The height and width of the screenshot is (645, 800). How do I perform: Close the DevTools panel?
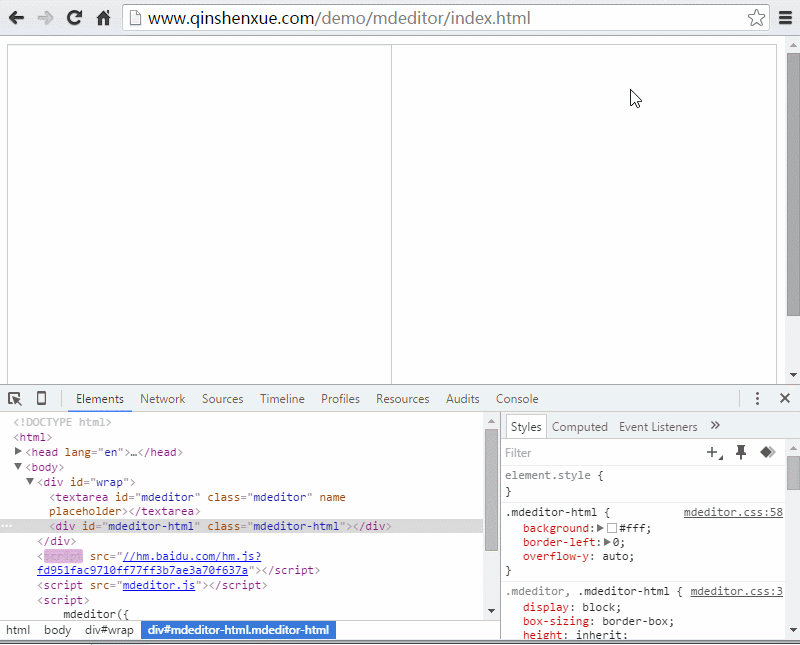tap(785, 398)
